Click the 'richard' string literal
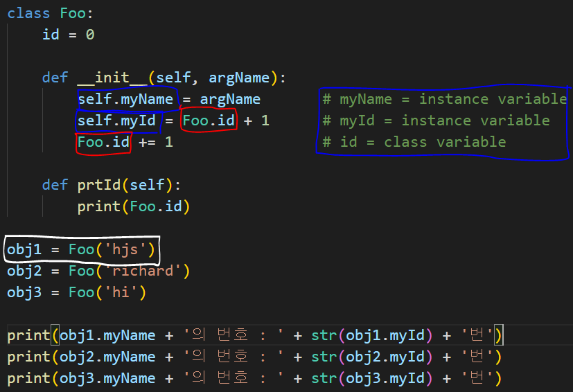 pyautogui.click(x=143, y=271)
